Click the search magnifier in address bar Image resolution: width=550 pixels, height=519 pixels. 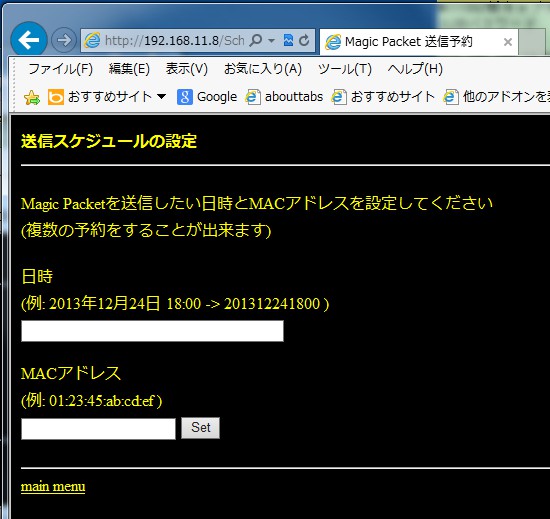(x=256, y=40)
